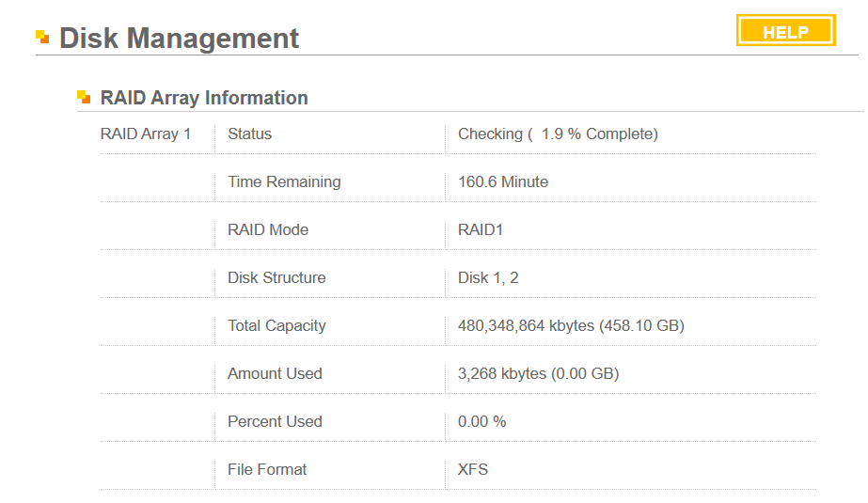Click the Amount Used label
868x503 pixels.
(x=275, y=373)
